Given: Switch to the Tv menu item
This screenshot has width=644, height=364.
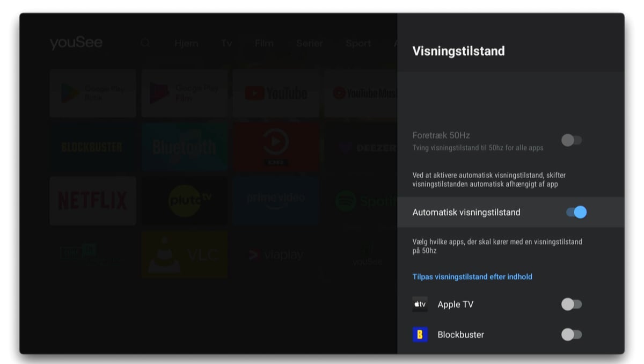Looking at the screenshot, I should click(x=227, y=43).
